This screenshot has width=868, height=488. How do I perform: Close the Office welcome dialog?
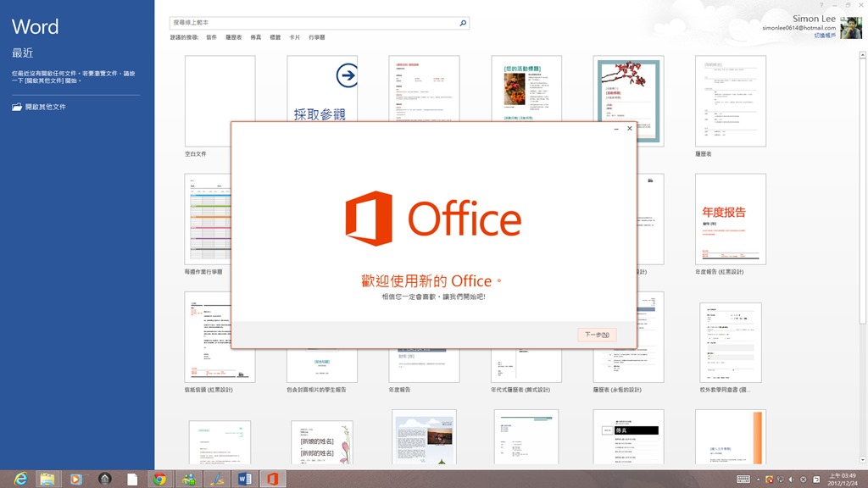(x=630, y=129)
